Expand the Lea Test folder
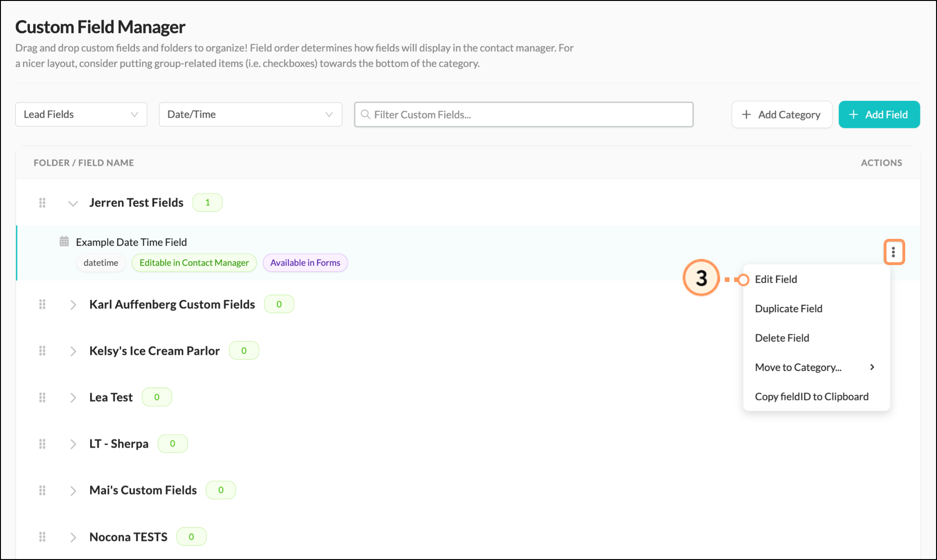This screenshot has width=937, height=560. (73, 398)
